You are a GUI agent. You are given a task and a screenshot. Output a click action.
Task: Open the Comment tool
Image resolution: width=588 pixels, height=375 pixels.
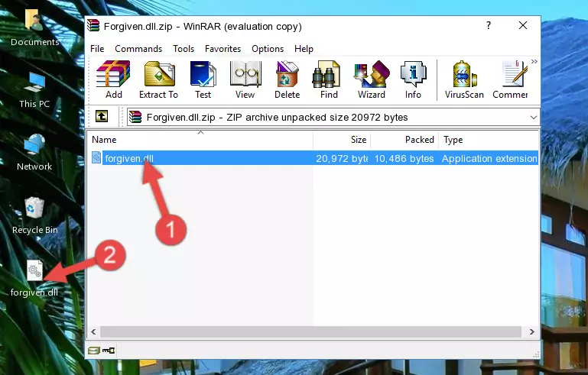[510, 79]
